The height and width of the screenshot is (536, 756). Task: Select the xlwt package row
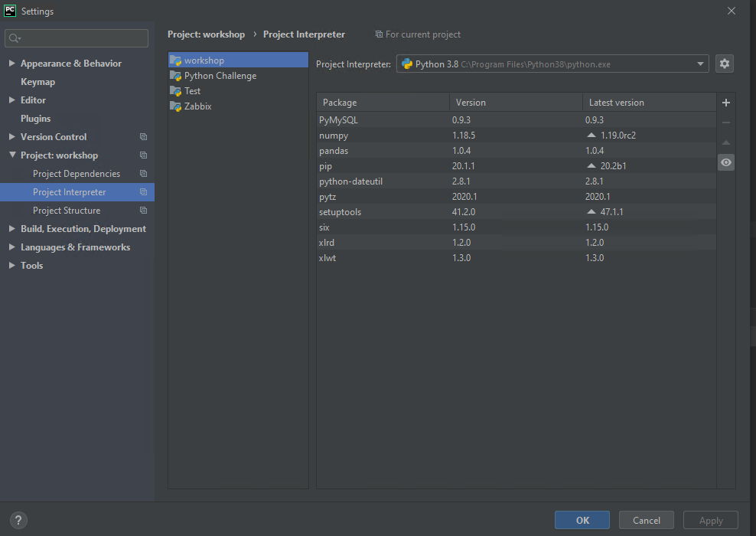(x=516, y=257)
